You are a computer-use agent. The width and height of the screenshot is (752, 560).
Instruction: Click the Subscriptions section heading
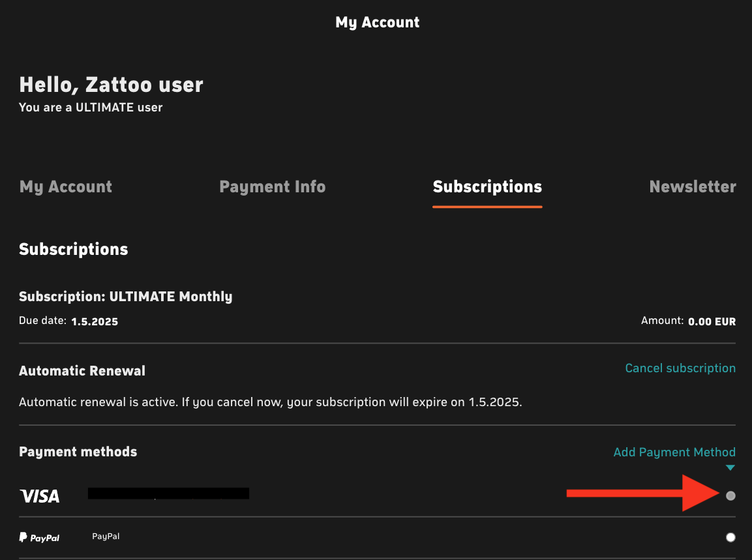click(x=74, y=249)
